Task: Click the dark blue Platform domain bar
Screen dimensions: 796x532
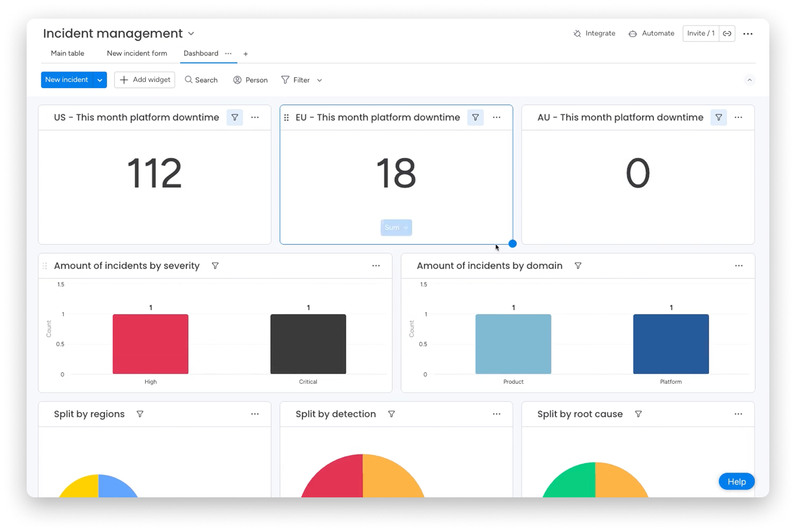Action: (x=671, y=344)
